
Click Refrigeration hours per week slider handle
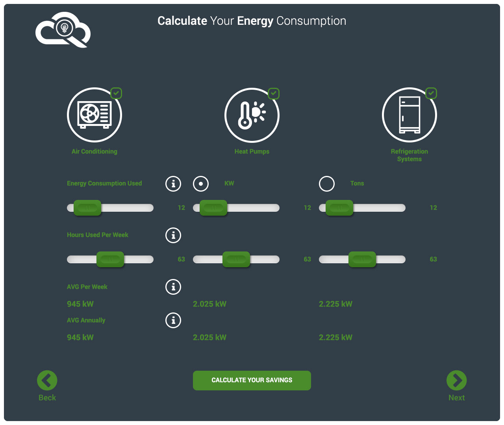click(x=363, y=259)
